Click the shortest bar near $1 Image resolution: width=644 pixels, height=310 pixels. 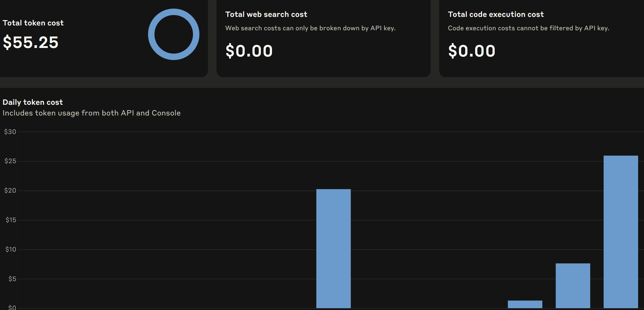tap(525, 304)
